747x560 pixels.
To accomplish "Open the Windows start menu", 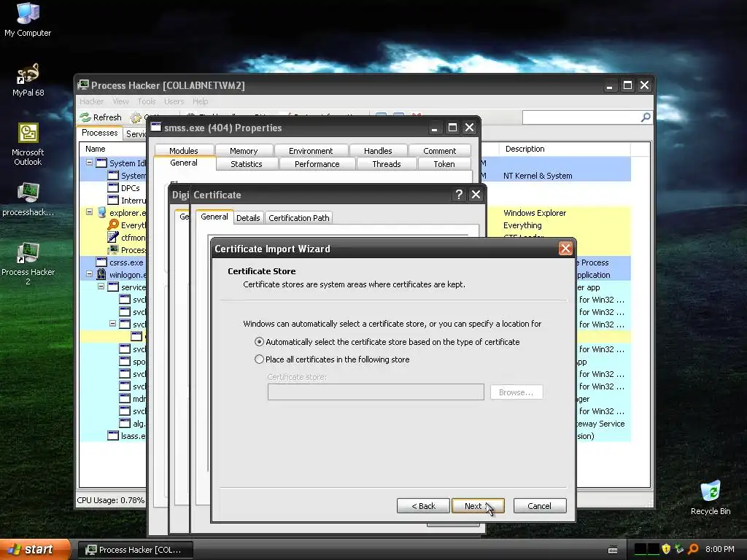I will click(x=35, y=549).
